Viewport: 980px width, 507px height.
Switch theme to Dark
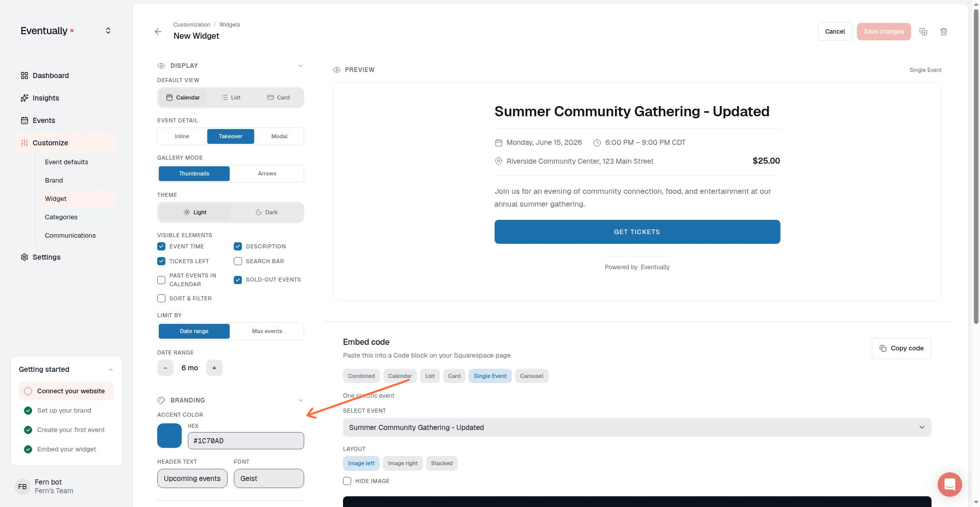tap(266, 212)
